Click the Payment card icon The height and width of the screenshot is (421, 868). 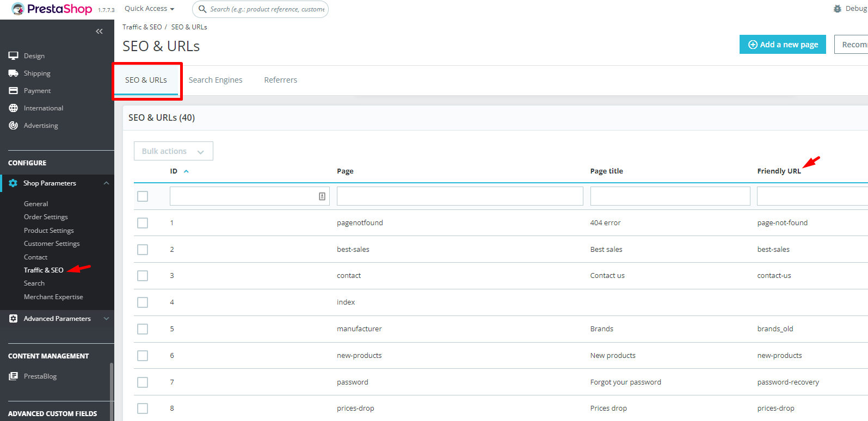pyautogui.click(x=14, y=90)
